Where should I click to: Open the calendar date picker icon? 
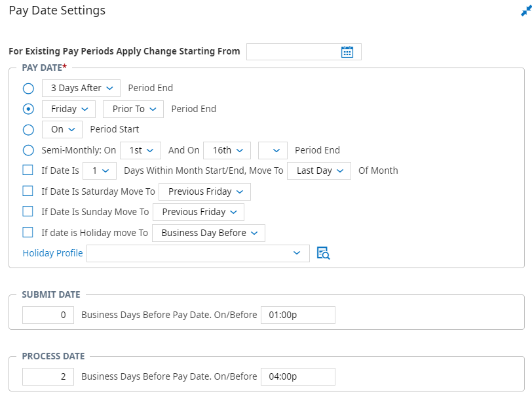click(x=347, y=52)
